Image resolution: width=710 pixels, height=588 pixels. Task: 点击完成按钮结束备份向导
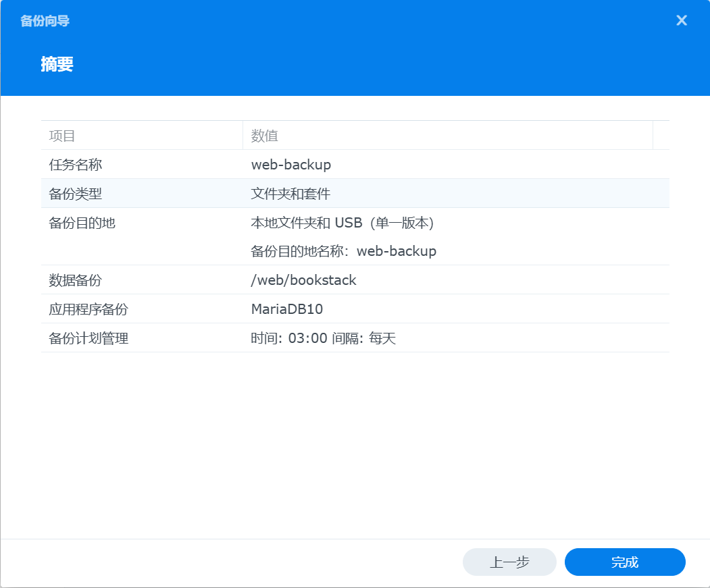[624, 562]
